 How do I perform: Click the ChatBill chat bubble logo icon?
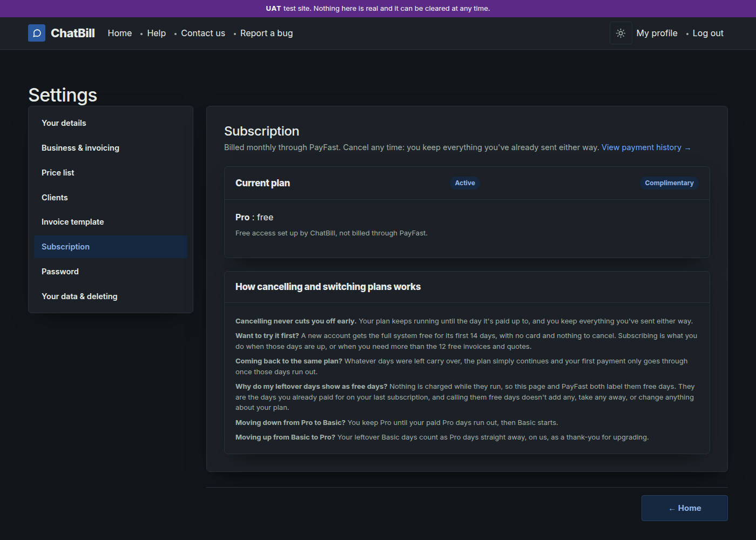(x=37, y=33)
